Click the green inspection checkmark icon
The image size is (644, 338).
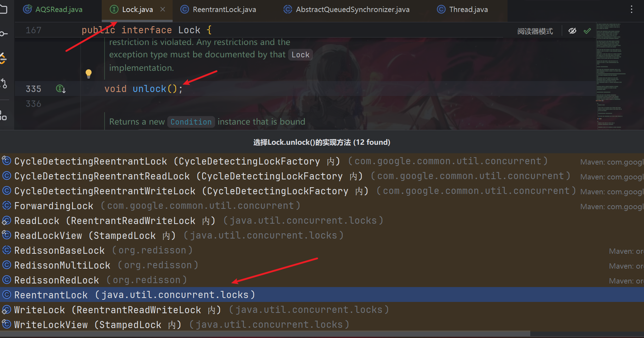(x=587, y=31)
